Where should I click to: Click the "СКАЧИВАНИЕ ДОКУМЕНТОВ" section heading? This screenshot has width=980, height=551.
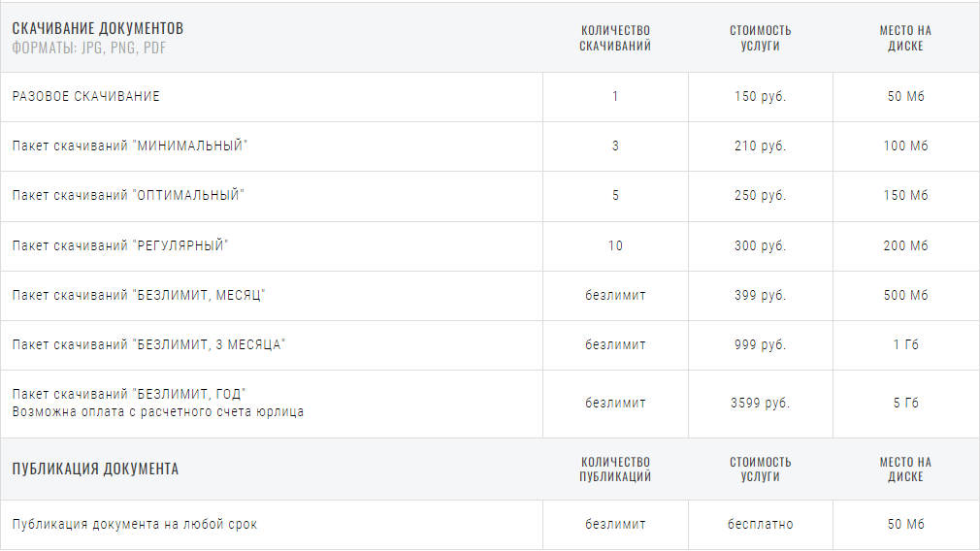98,29
